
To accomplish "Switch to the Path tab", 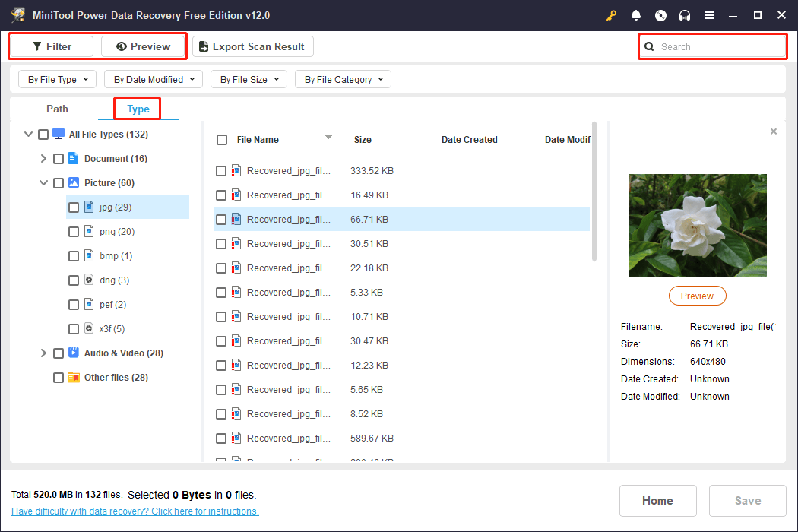I will tap(57, 109).
